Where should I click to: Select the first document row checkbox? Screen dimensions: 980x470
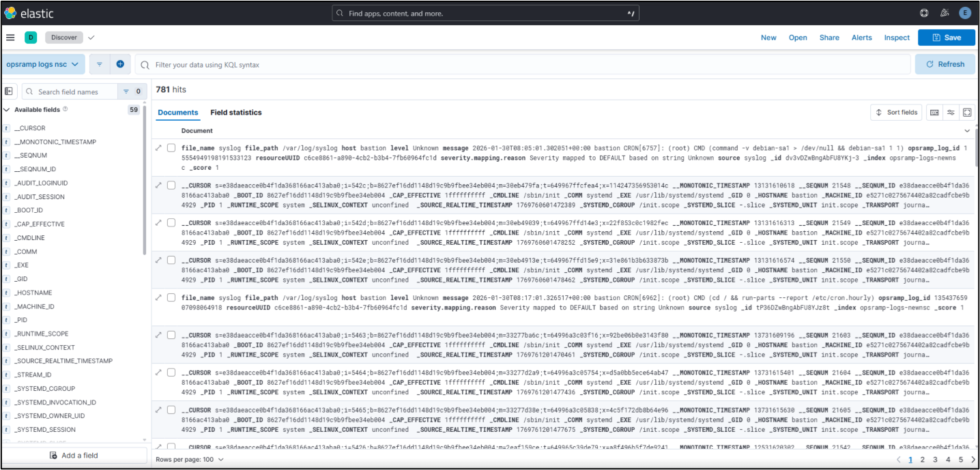point(171,148)
